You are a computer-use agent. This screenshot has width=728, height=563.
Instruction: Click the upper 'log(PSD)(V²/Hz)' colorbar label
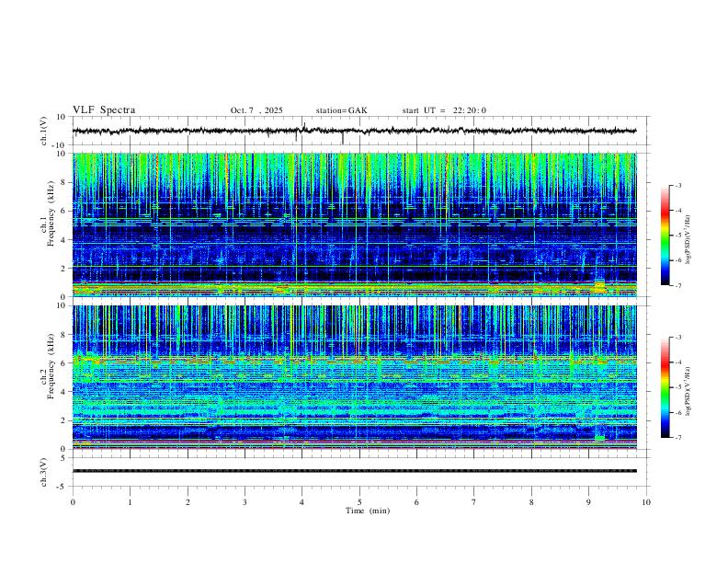pos(688,240)
